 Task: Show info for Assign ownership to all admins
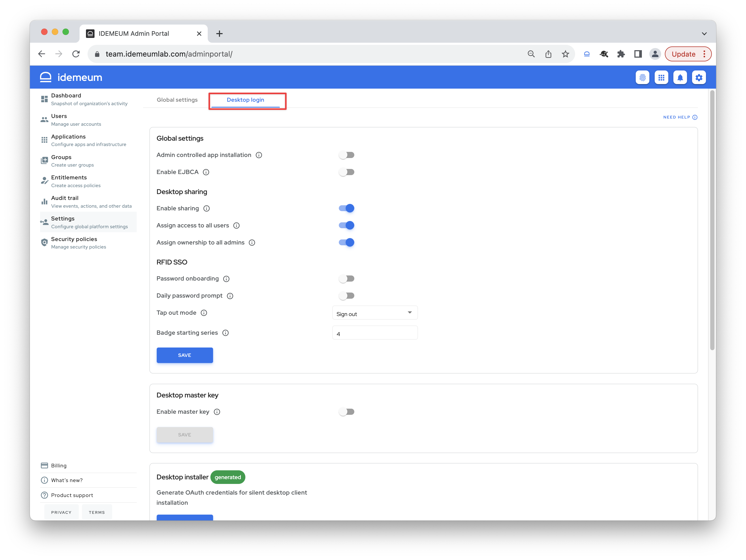click(x=252, y=242)
